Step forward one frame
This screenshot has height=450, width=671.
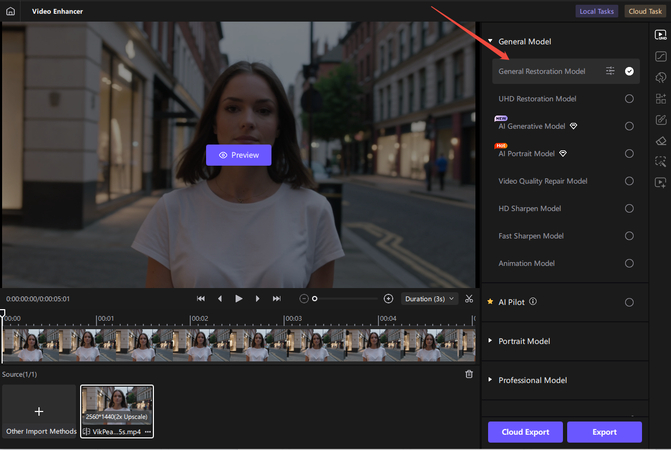258,299
